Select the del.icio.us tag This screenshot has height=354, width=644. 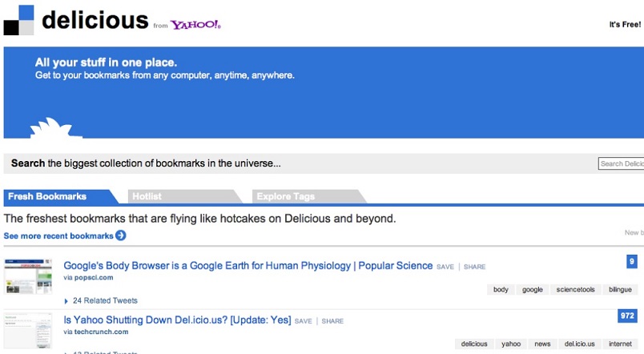click(x=579, y=344)
